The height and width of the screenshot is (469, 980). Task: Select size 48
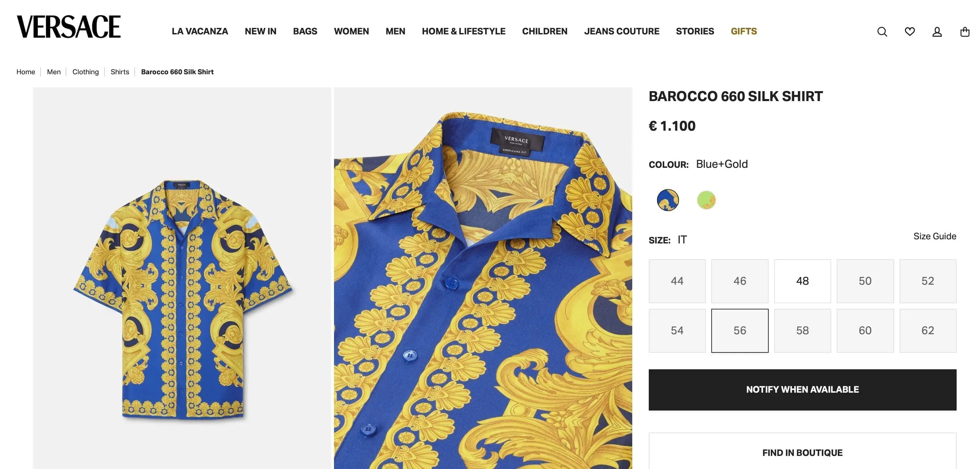[x=802, y=281]
